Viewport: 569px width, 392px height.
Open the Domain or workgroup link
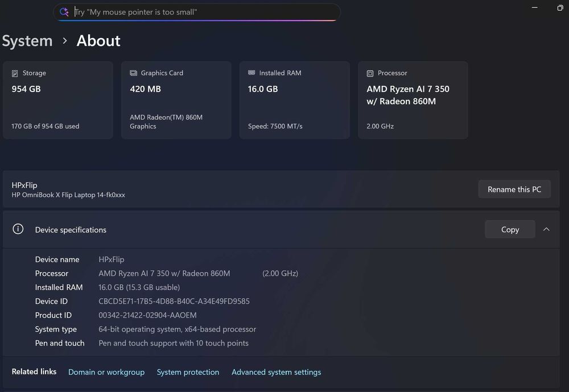[106, 372]
